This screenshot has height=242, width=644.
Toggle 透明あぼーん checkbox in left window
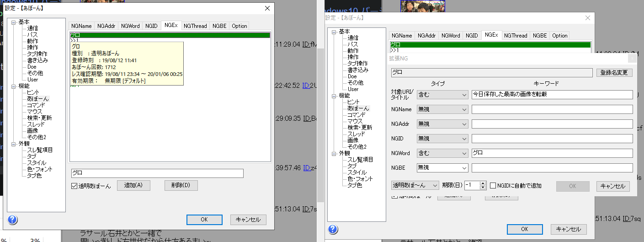pyautogui.click(x=75, y=186)
